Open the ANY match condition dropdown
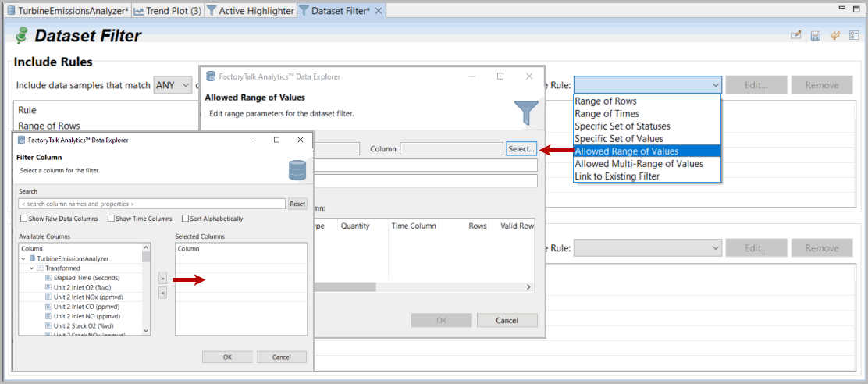Screen dimensions: 868x384 (173, 85)
